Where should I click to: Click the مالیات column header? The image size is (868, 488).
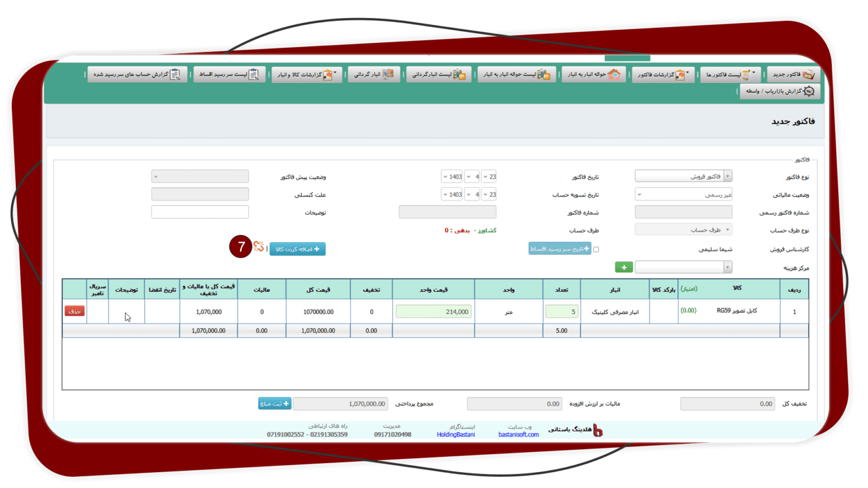tap(262, 289)
